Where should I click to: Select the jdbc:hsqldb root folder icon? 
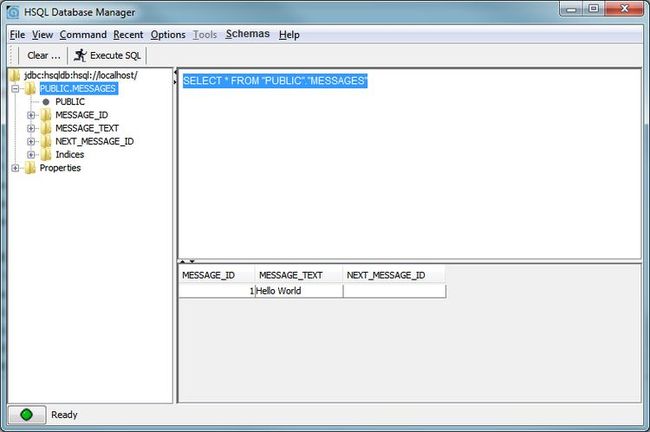[x=15, y=75]
